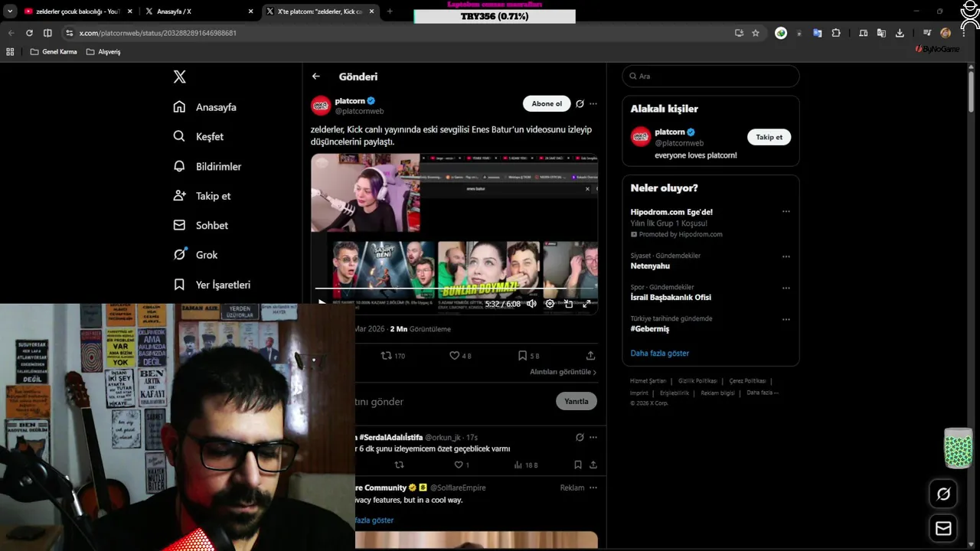Bookmark the platcorn post with 5 B saves

528,356
